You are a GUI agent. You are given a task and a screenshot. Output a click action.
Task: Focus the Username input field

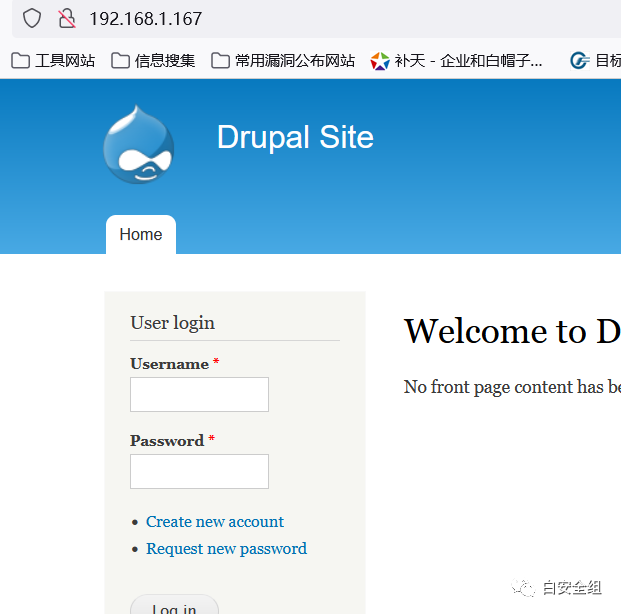click(x=199, y=394)
